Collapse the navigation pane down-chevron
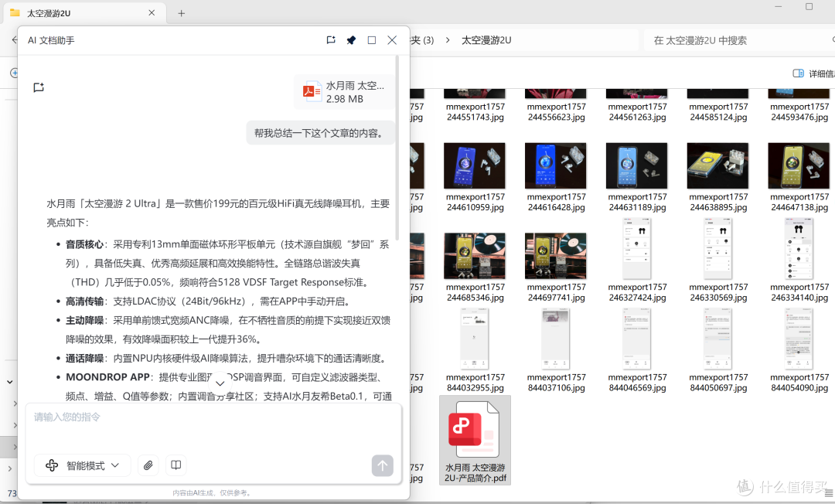 pyautogui.click(x=9, y=382)
